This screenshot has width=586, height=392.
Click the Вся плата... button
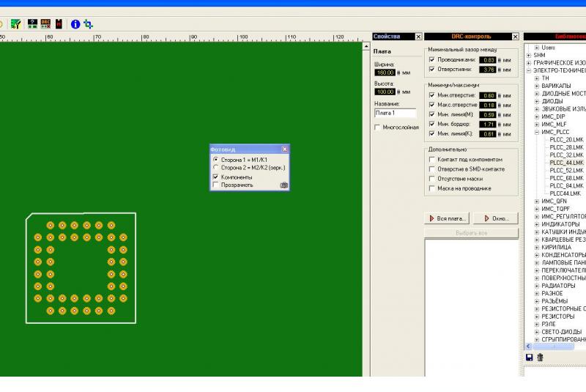coord(447,218)
